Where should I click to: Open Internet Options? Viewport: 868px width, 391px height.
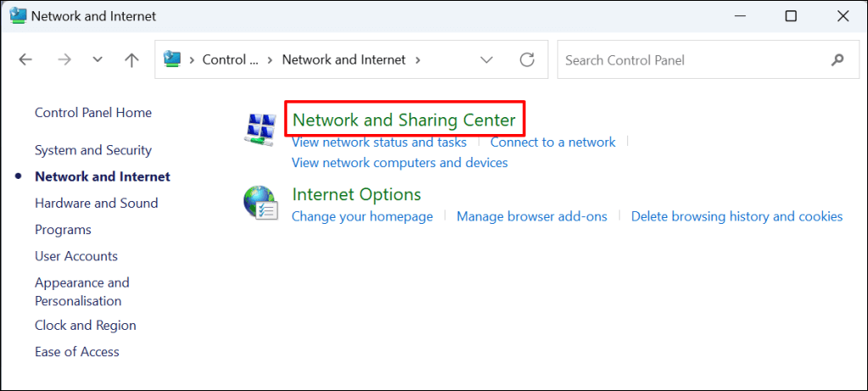point(356,195)
